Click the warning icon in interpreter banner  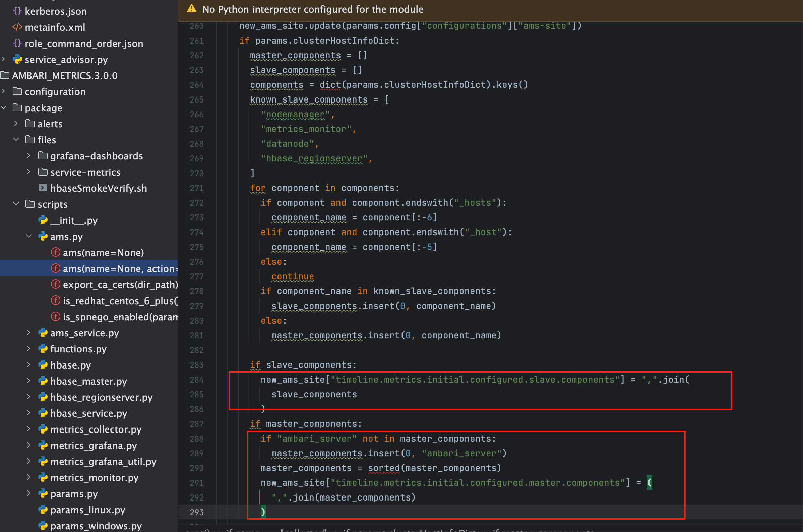tap(192, 9)
